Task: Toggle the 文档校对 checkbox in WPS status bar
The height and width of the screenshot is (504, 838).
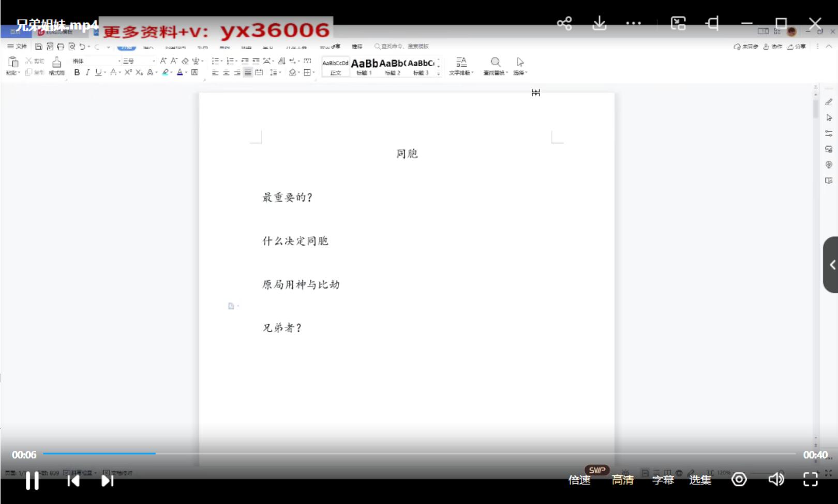Action: (x=106, y=472)
